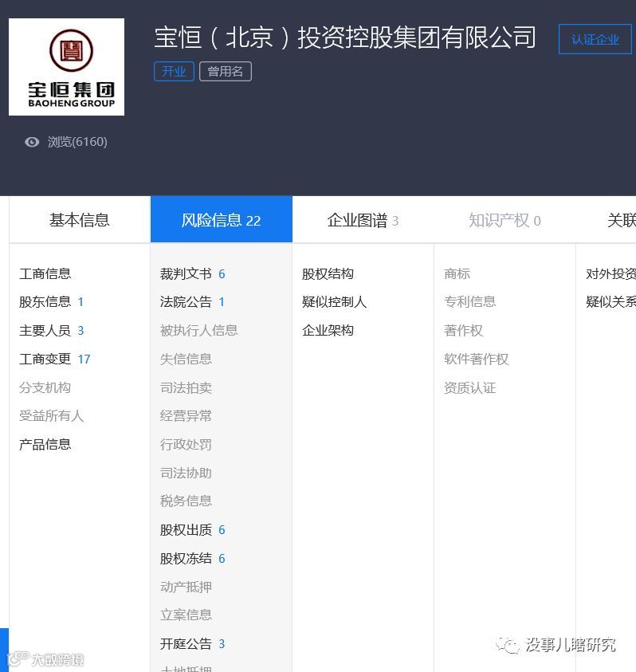This screenshot has height=672, width=636.
Task: Click the 认证企业 button
Action: tap(595, 39)
